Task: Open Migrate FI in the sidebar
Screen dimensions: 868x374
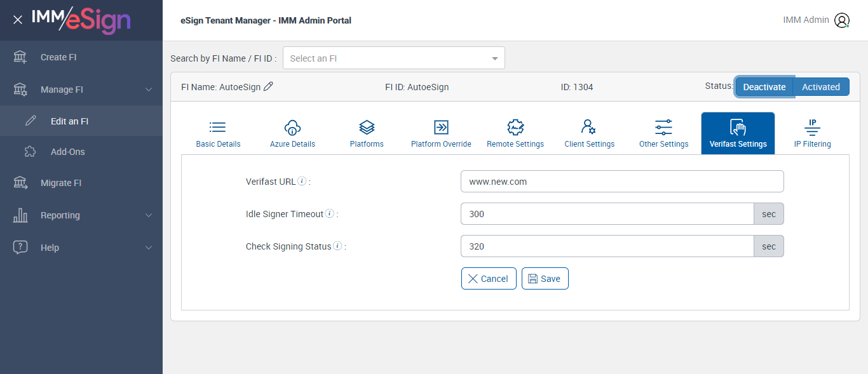Action: click(61, 183)
